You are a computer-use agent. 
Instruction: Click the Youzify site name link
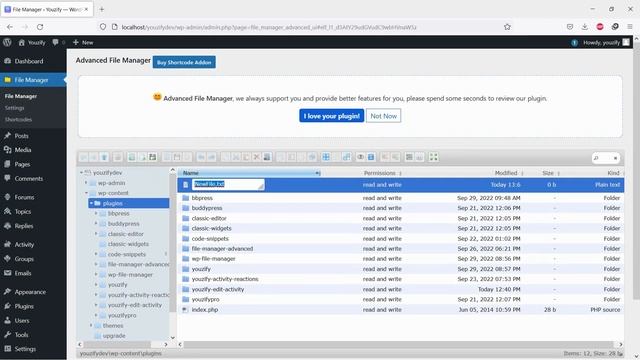pyautogui.click(x=32, y=42)
